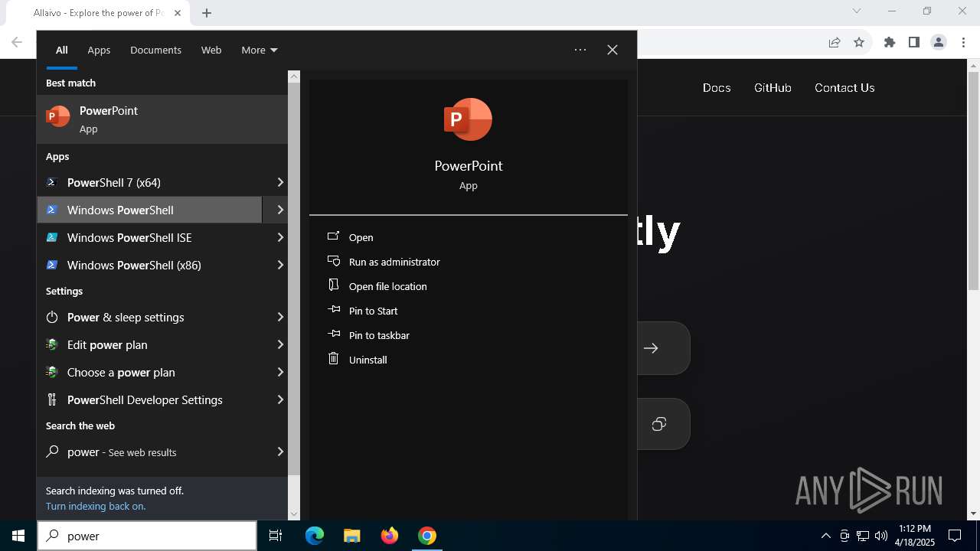Open the taskbar clock and date

[915, 536]
